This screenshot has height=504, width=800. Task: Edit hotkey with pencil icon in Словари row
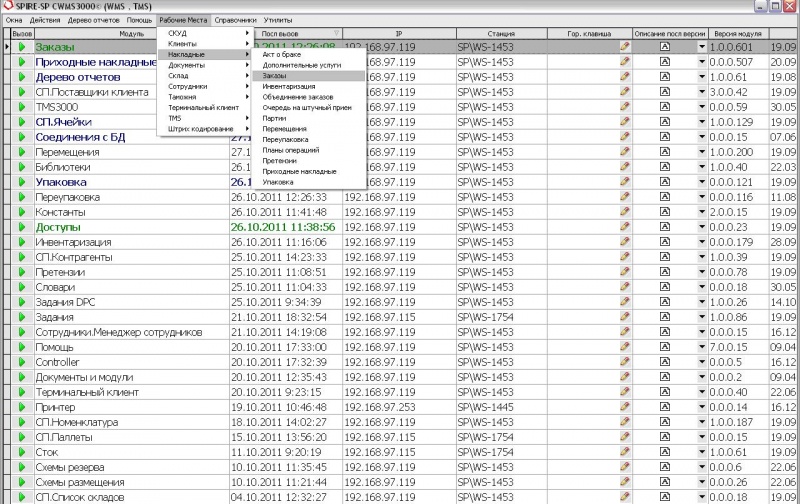(625, 287)
